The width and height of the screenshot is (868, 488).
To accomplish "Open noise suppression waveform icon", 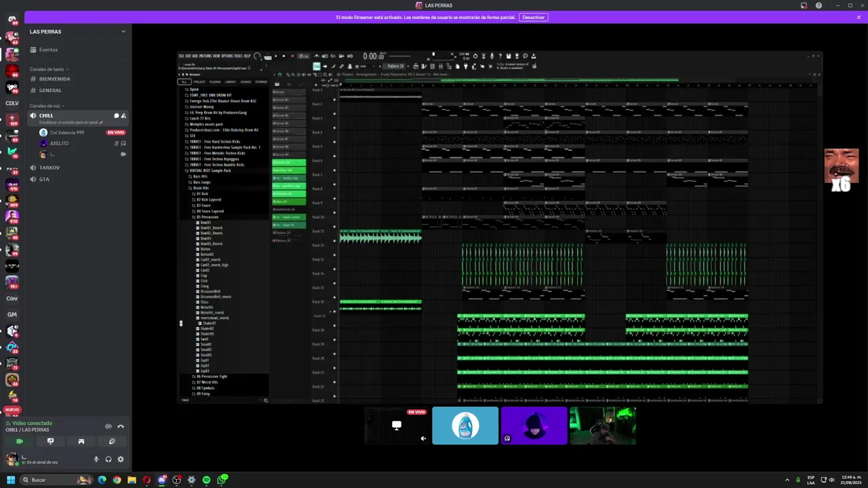I will click(108, 426).
